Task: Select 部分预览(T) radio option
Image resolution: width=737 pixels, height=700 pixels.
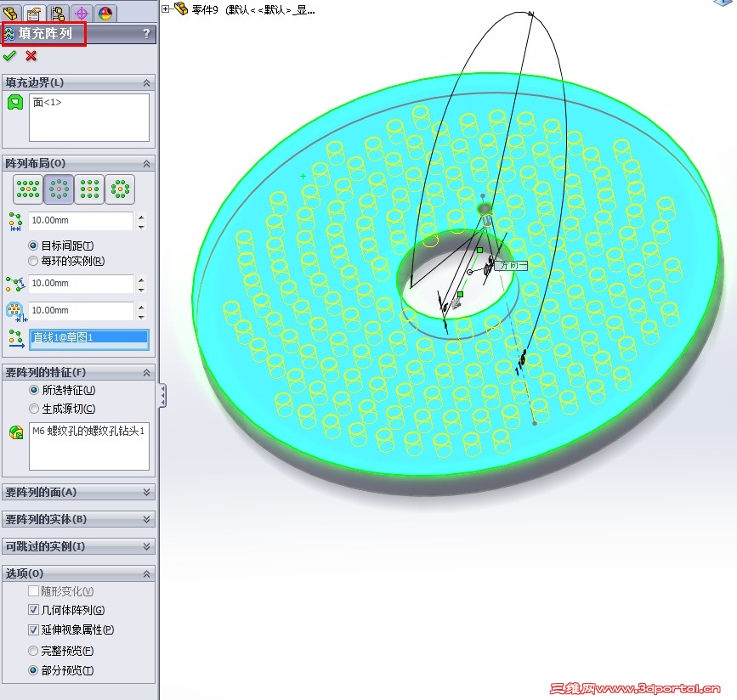Action: [x=33, y=670]
